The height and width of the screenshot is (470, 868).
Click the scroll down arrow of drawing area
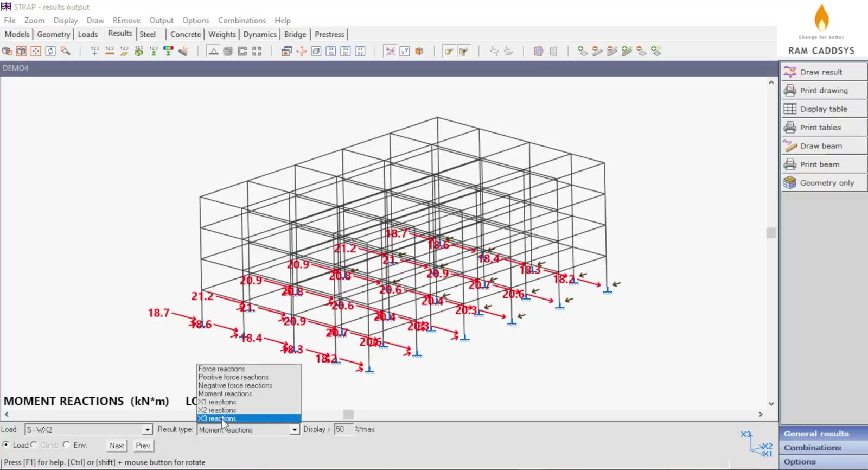click(x=771, y=404)
